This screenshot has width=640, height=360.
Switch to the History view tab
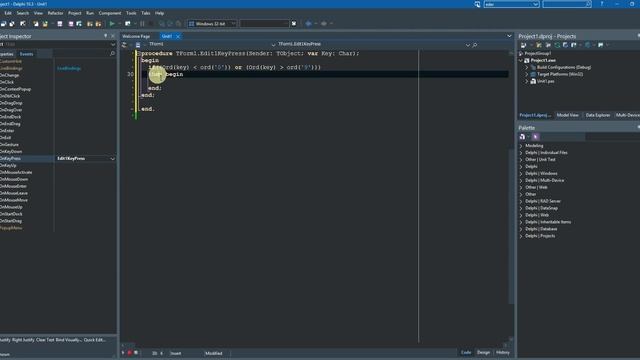click(502, 353)
